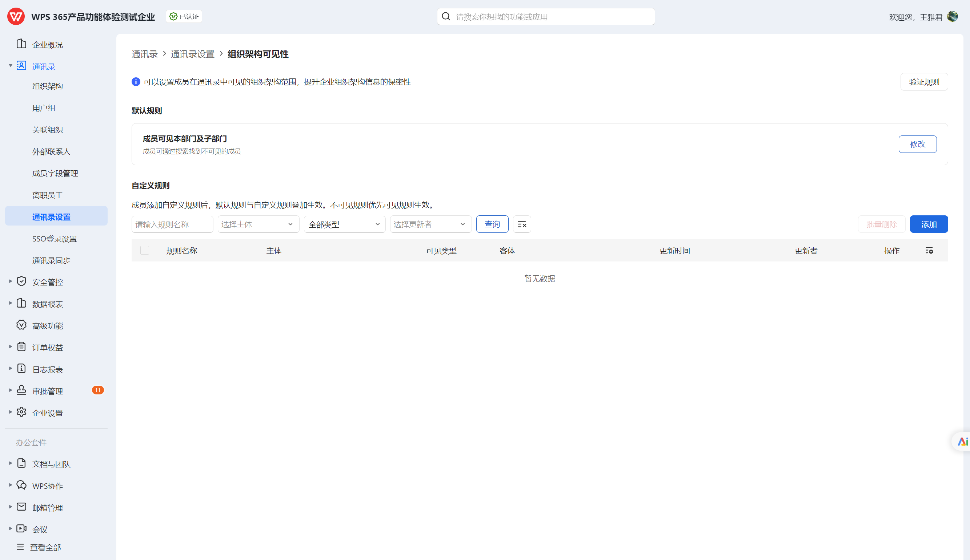Screen dimensions: 970x560
Task: Click the user avatar of 王雅君
Action: 952,17
